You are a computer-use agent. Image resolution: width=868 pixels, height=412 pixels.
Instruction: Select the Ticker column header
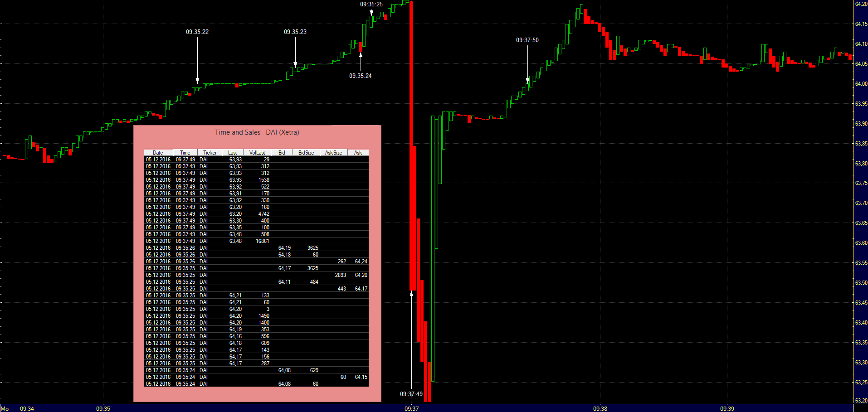[210, 153]
